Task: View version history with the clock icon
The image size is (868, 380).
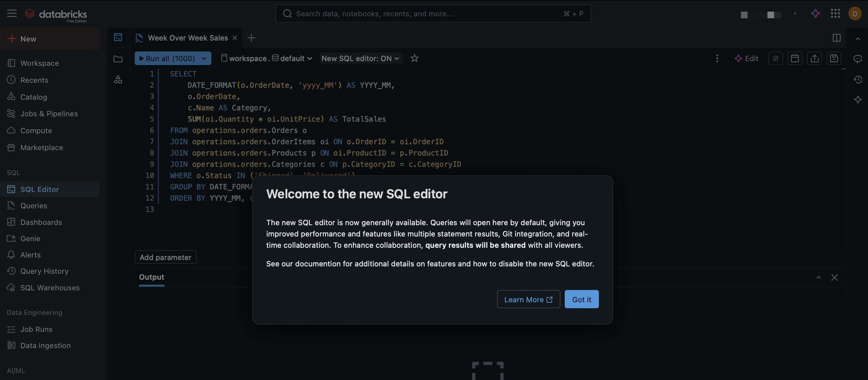Action: pos(858,80)
